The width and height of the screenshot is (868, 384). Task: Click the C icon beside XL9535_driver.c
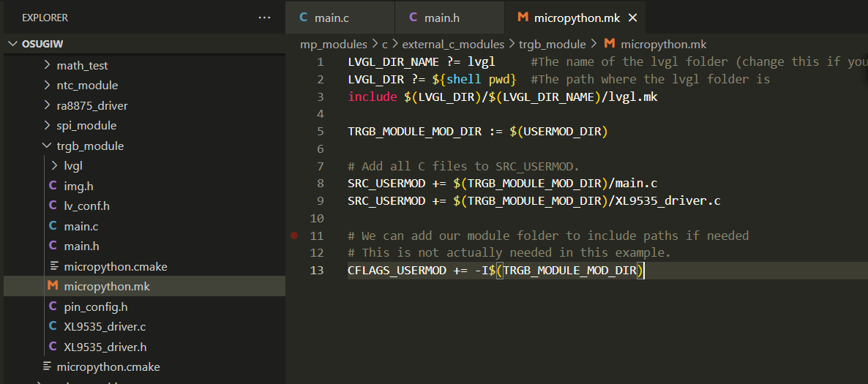tap(53, 327)
